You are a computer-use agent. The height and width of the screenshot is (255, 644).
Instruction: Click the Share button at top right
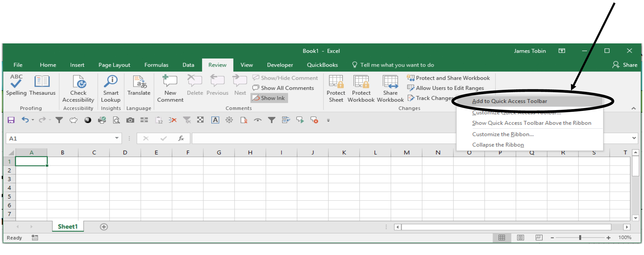(x=625, y=65)
